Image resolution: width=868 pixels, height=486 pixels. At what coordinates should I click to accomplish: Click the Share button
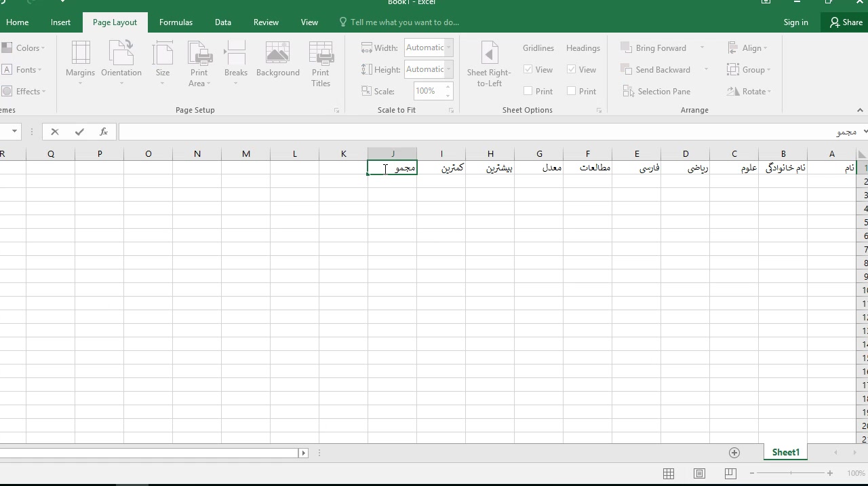pyautogui.click(x=846, y=22)
